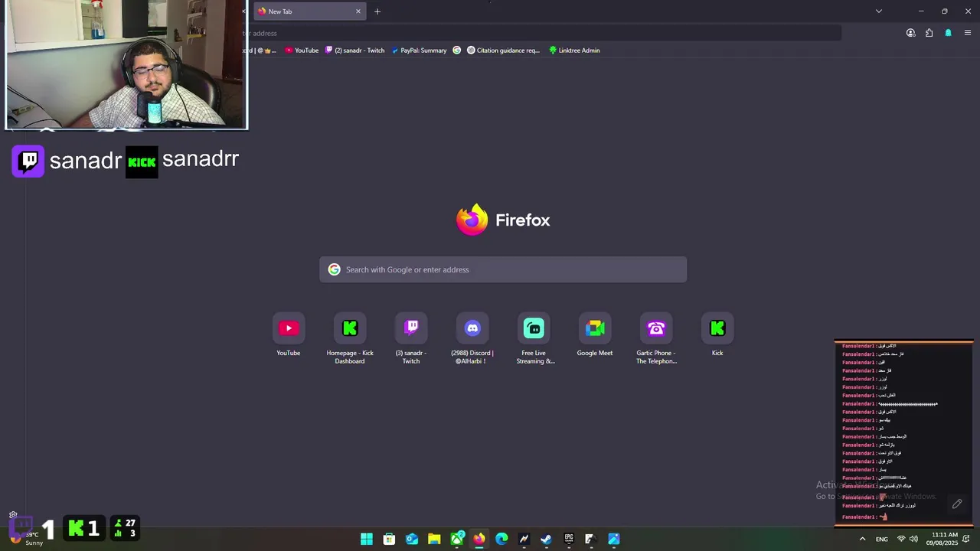The image size is (980, 551).
Task: Click the Google logo in search box
Action: pyautogui.click(x=334, y=269)
